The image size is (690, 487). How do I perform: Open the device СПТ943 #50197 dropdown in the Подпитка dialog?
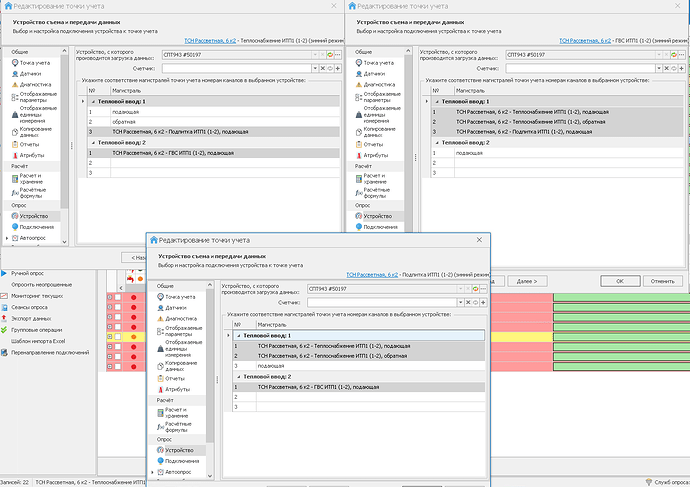pos(460,289)
